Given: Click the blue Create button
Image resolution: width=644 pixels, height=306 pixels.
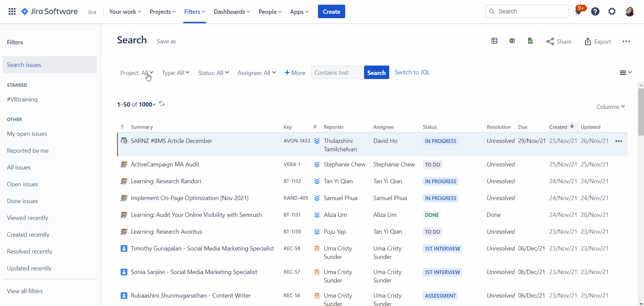Looking at the screenshot, I should [x=331, y=11].
